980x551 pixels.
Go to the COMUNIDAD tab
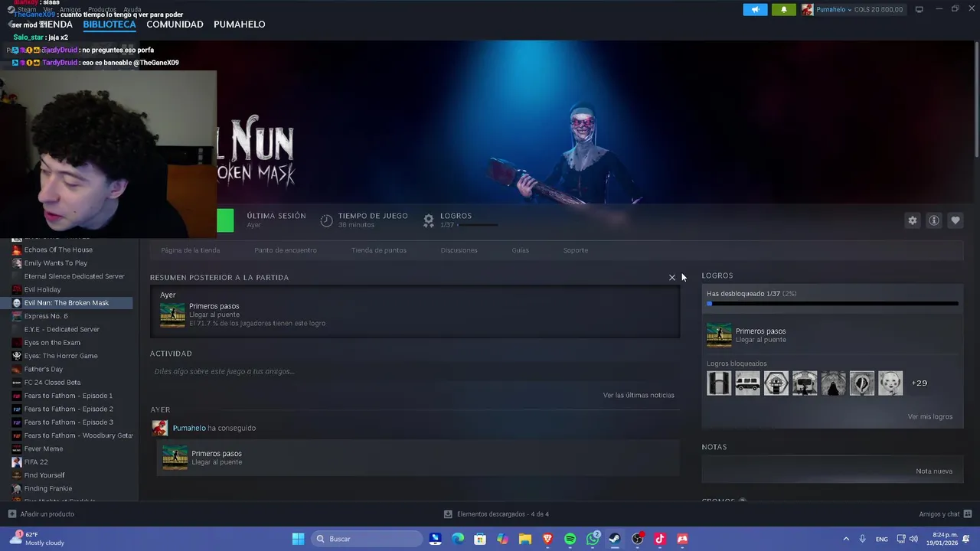(175, 24)
